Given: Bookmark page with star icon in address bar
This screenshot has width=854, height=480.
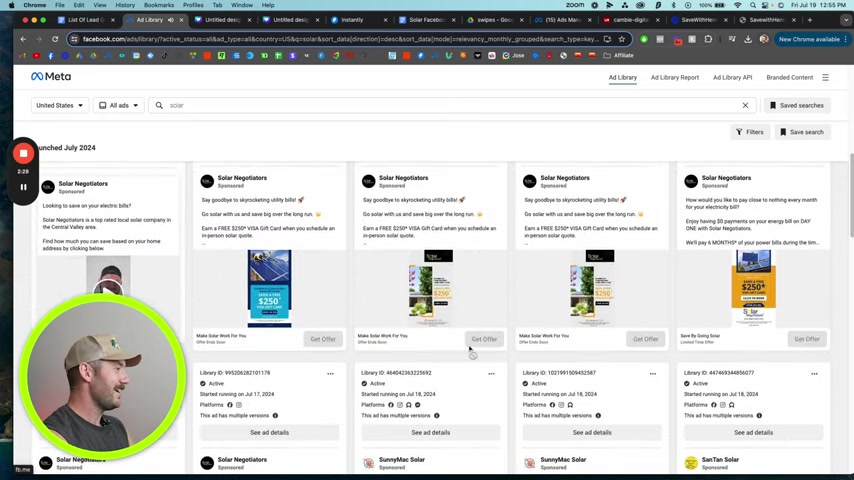Looking at the screenshot, I should click(621, 39).
